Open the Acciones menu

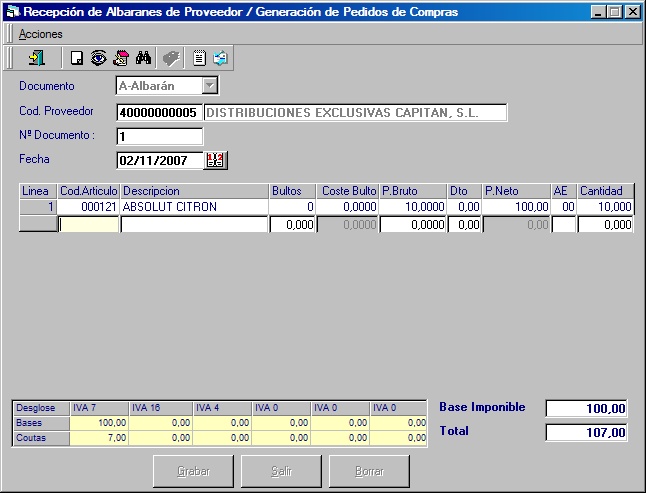click(x=40, y=34)
